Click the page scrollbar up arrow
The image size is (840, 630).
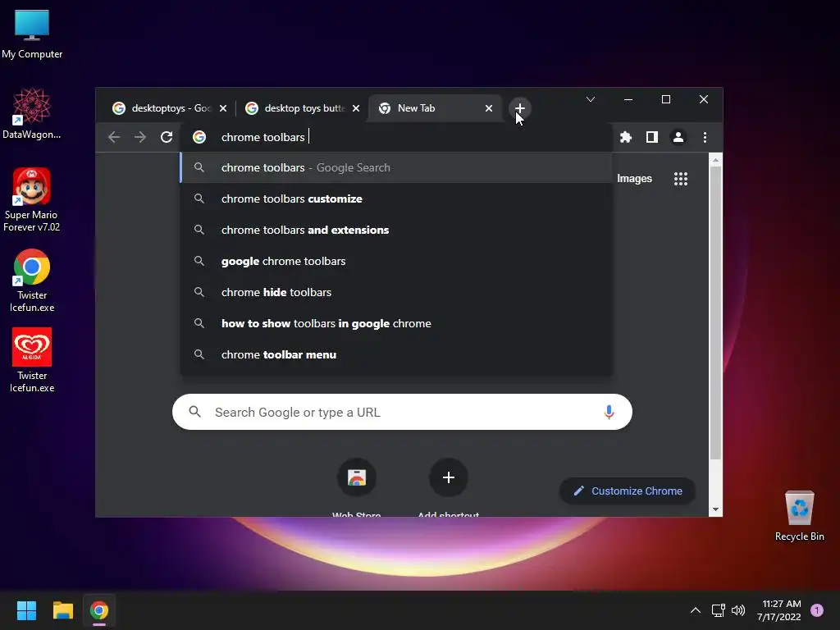[x=715, y=160]
